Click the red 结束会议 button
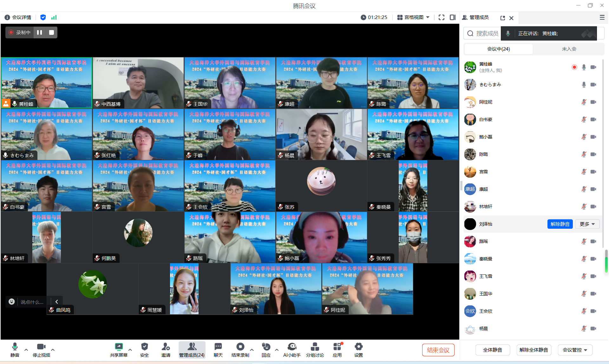The height and width of the screenshot is (364, 609). coord(438,350)
